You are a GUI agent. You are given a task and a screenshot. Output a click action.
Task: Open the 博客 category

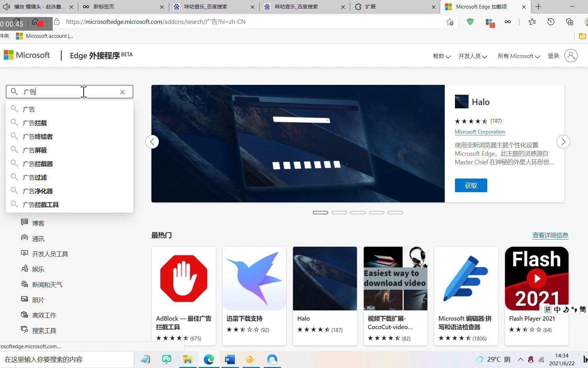pos(33,223)
